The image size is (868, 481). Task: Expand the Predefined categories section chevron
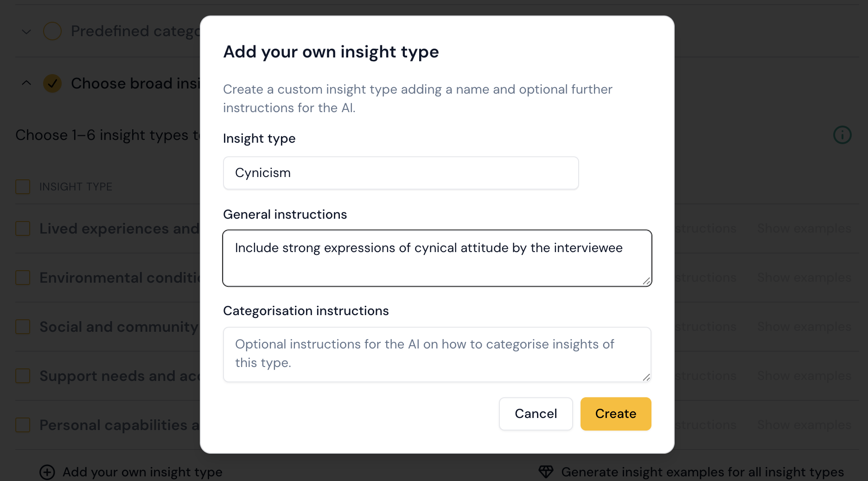26,32
